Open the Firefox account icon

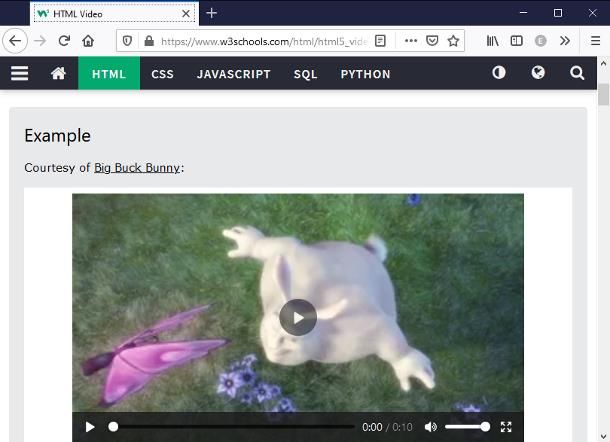540,40
